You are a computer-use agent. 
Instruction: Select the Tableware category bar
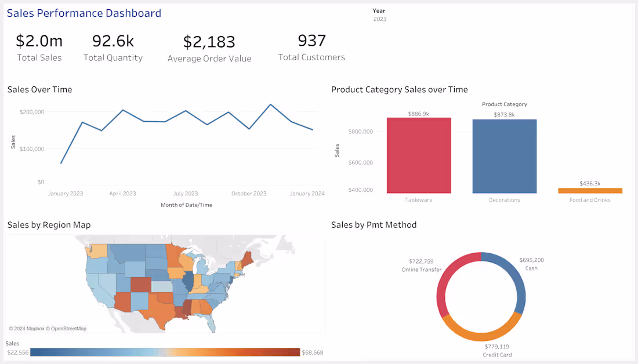(418, 155)
